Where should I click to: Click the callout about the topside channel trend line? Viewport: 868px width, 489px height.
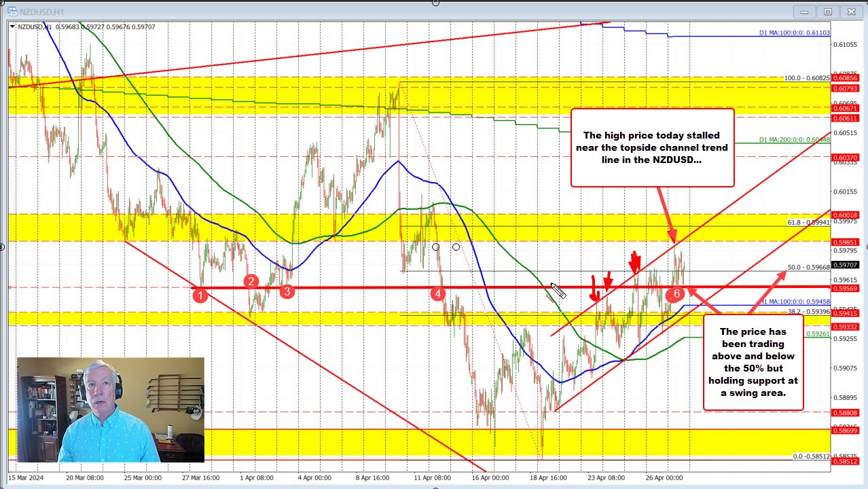651,147
